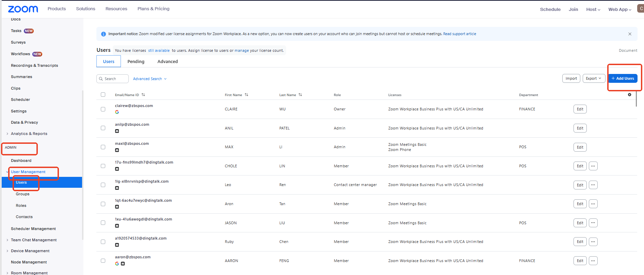Select the anilp@zbspos.com row checkbox
Screen dimensions: 644x275
tap(103, 128)
